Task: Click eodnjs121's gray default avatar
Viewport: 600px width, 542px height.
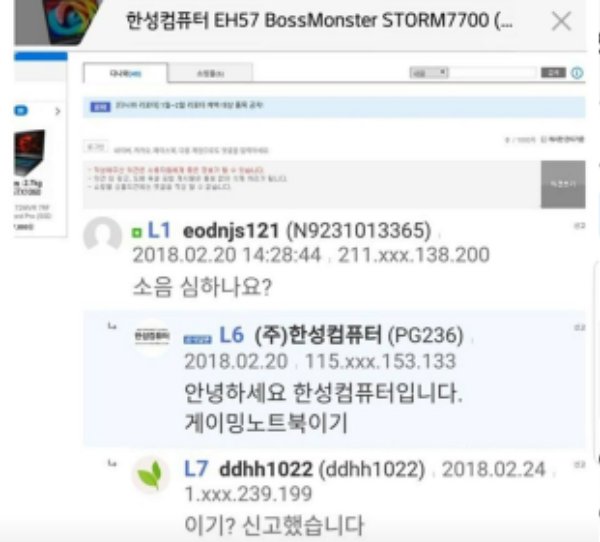Action: pyautogui.click(x=103, y=235)
